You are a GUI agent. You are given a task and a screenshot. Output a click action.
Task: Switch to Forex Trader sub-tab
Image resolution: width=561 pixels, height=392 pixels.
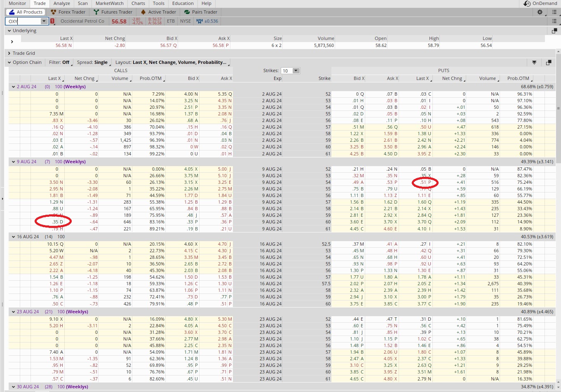pos(68,12)
